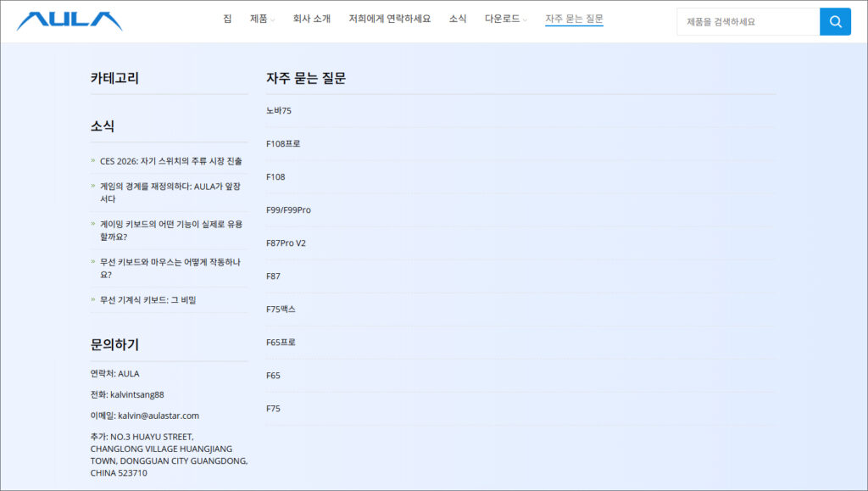Open the F65프로 FAQ entry
Screen dimensions: 868x491
coord(281,343)
